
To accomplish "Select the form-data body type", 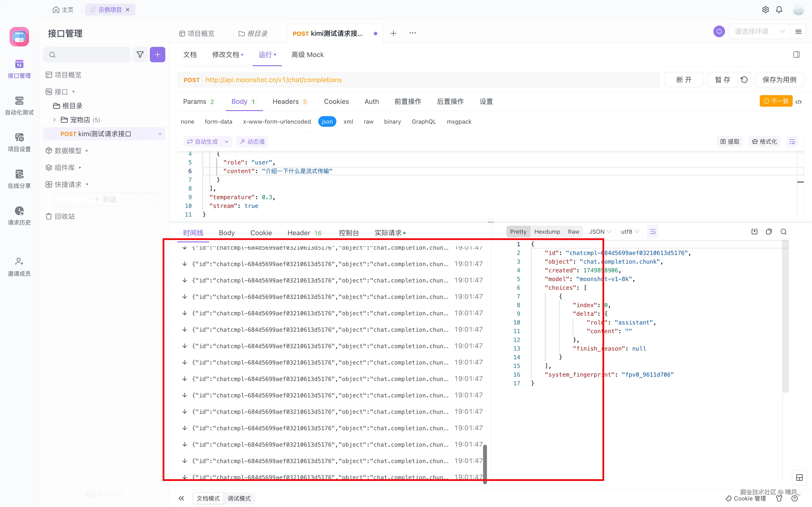I will (218, 122).
